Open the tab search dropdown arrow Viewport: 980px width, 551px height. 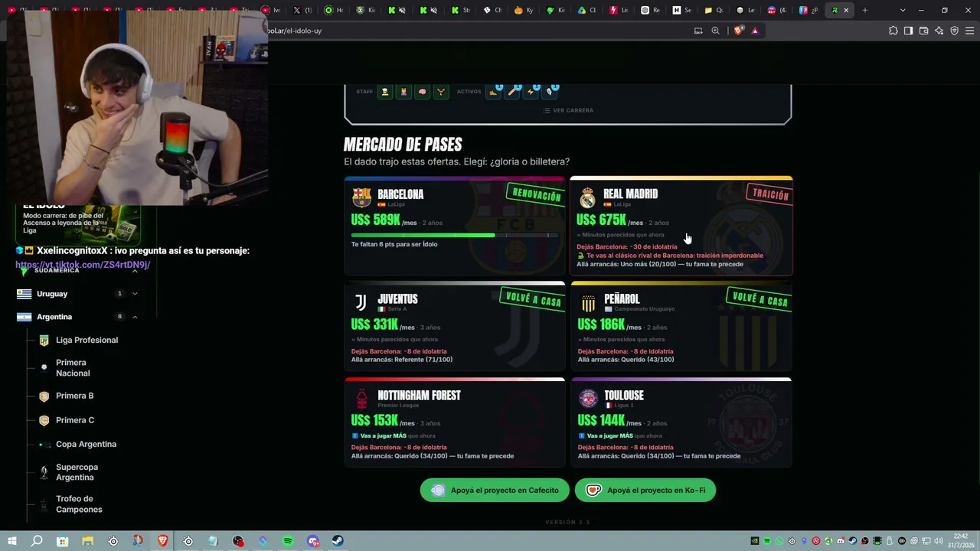coord(903,10)
